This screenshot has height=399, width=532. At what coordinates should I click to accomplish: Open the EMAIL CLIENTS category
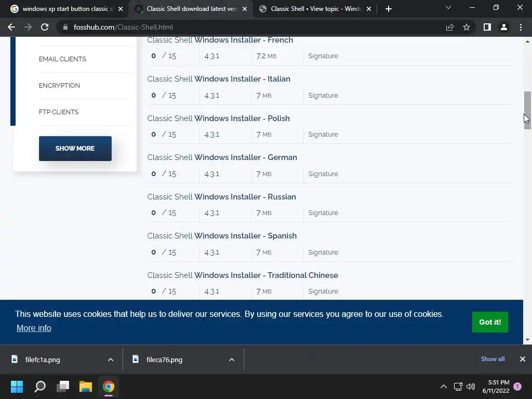point(62,59)
